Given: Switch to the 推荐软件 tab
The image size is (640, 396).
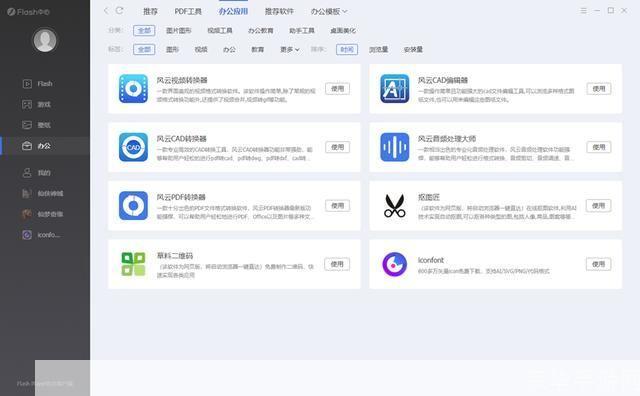Looking at the screenshot, I should [x=279, y=11].
